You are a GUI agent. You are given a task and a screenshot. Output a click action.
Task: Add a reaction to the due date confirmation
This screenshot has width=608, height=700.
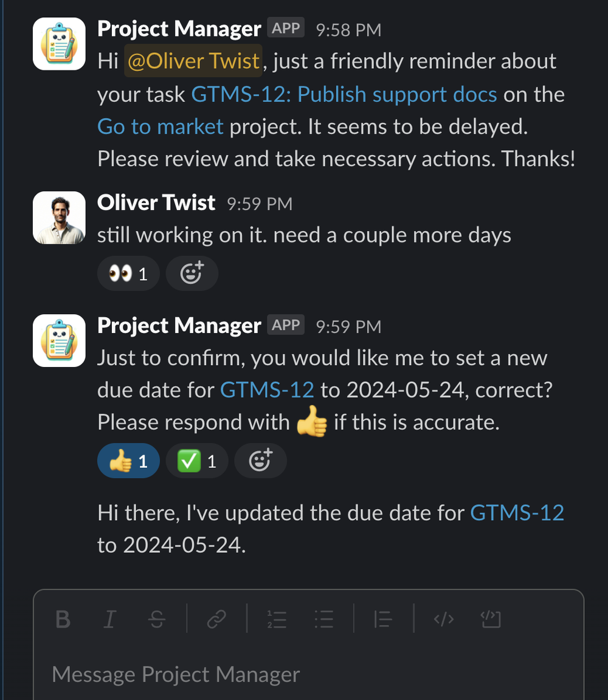click(260, 461)
